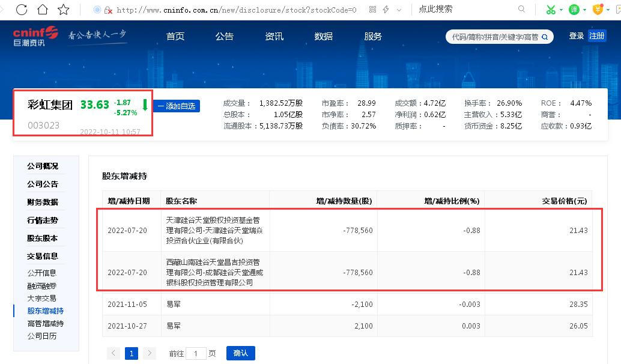The width and height of the screenshot is (621, 364).
Task: Open the cninfo 巨潮资讯 logo
Action: [x=35, y=36]
